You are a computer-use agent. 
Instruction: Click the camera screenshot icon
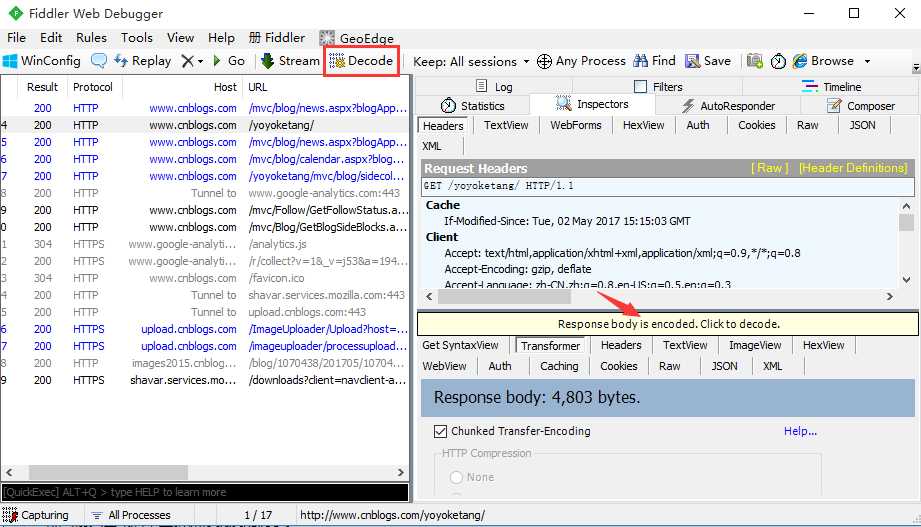click(x=755, y=61)
